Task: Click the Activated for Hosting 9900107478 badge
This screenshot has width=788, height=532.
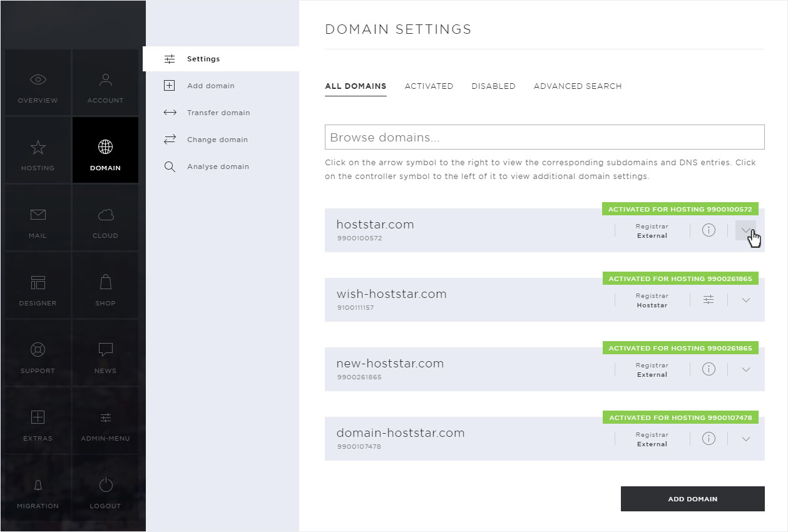Action: [680, 417]
